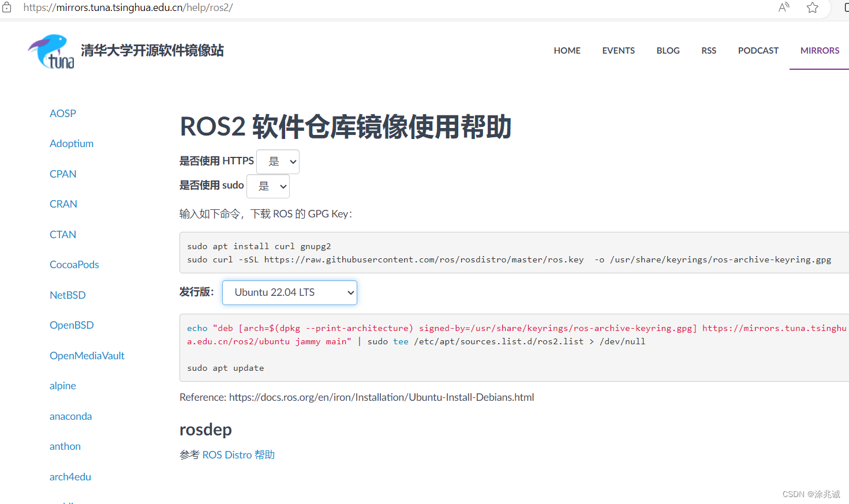This screenshot has width=849, height=504.
Task: Open the RSS nav item
Action: tap(709, 51)
